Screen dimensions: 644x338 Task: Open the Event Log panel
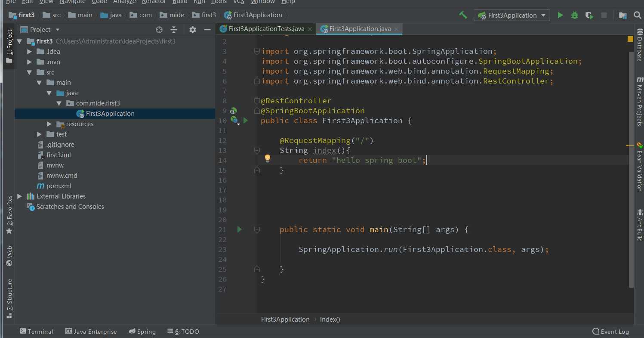(610, 332)
